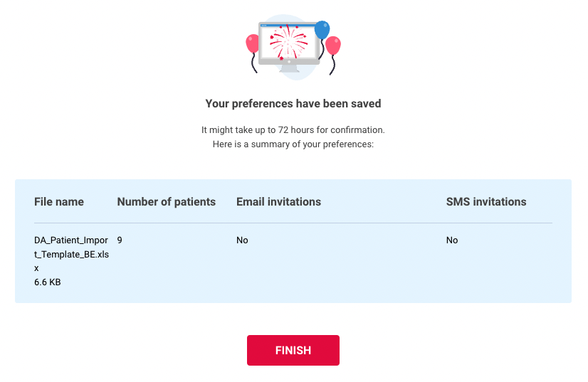Click the 'Your preferences have been saved' heading
The height and width of the screenshot is (382, 588).
pyautogui.click(x=293, y=103)
